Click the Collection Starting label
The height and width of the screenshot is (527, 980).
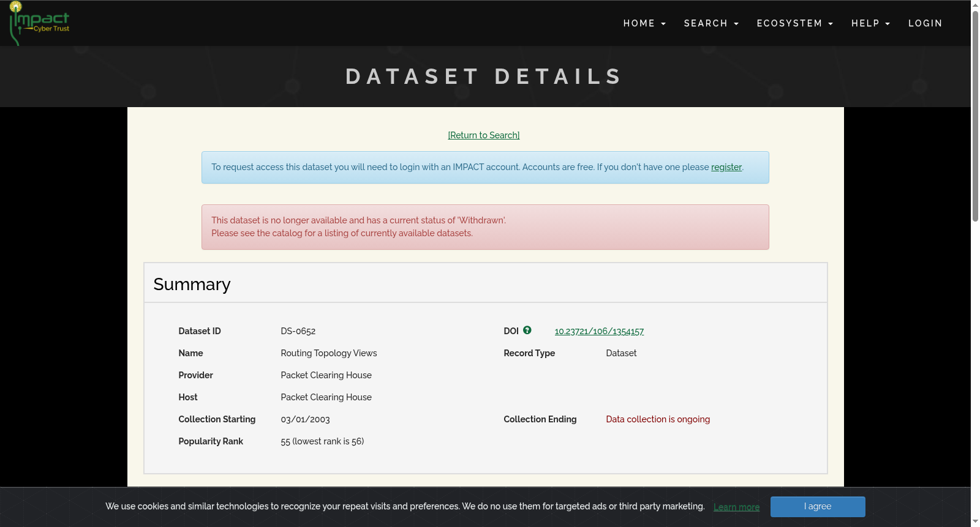[x=217, y=419]
